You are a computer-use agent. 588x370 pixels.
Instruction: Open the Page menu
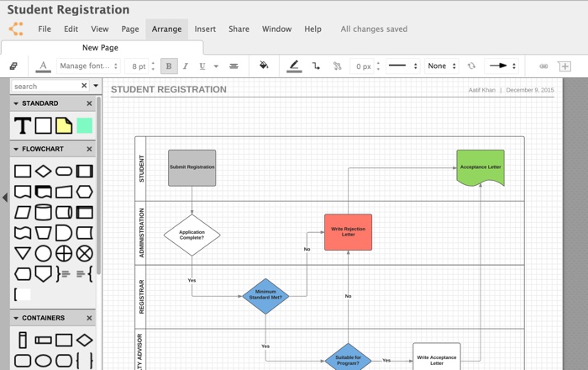130,29
